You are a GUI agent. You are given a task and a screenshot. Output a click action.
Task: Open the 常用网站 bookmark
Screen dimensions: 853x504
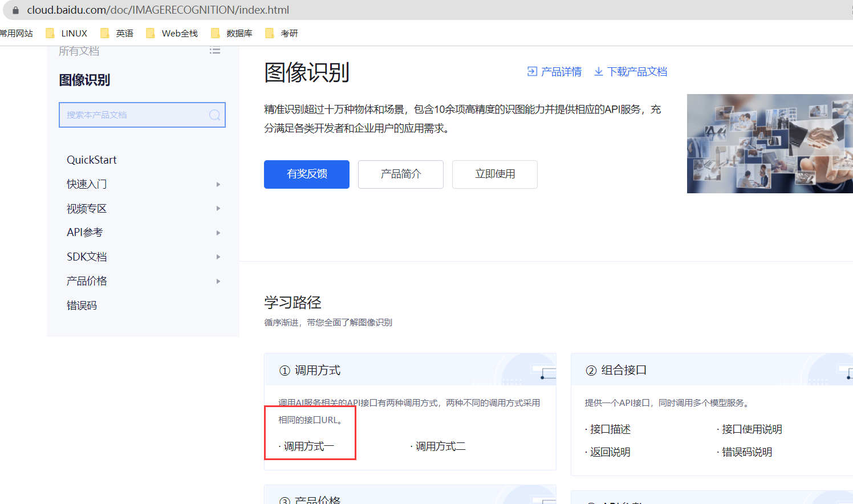[x=17, y=33]
